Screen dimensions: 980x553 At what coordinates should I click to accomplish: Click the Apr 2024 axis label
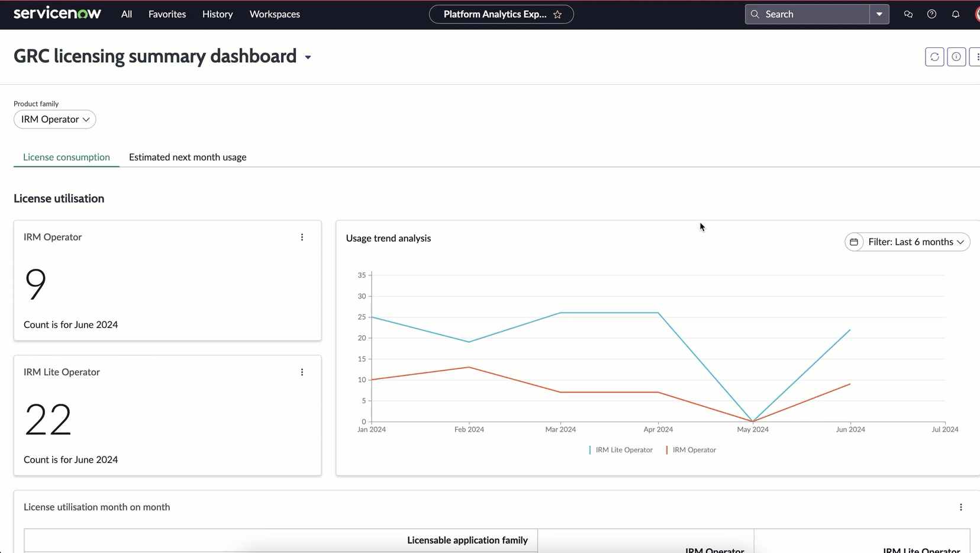click(x=658, y=430)
